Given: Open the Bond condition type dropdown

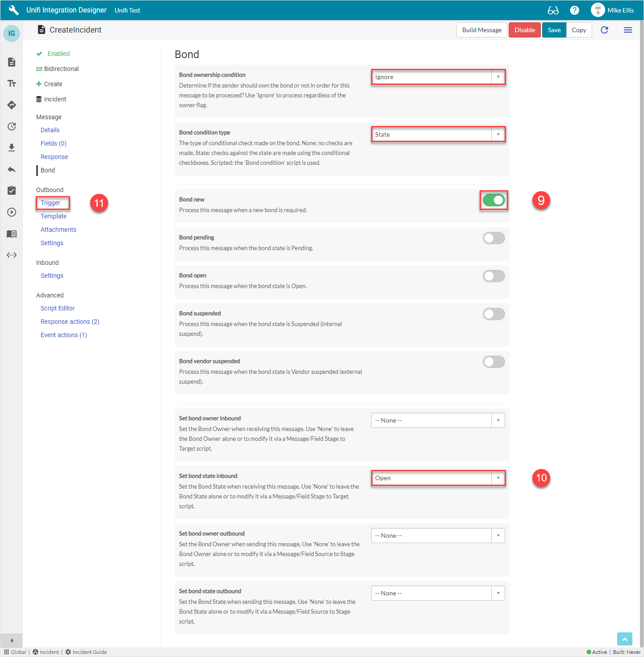Looking at the screenshot, I should click(438, 134).
